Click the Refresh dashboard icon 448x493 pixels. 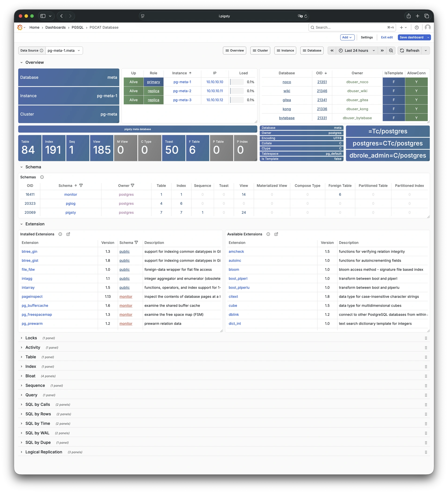(x=402, y=50)
